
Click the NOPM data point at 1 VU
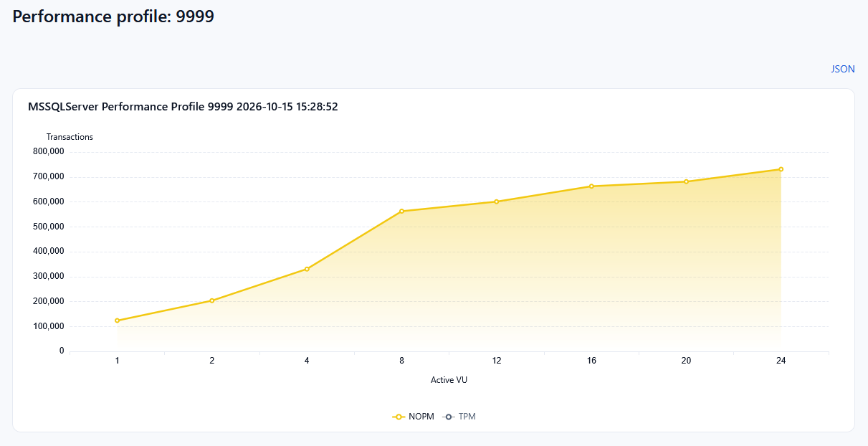[117, 321]
